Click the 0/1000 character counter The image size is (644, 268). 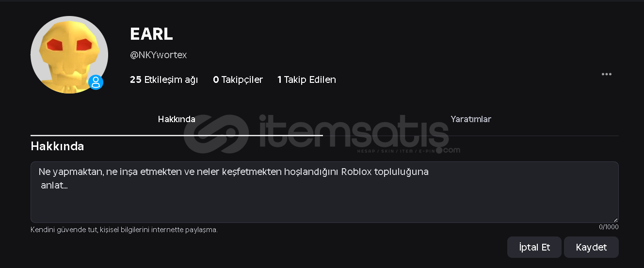(x=609, y=227)
